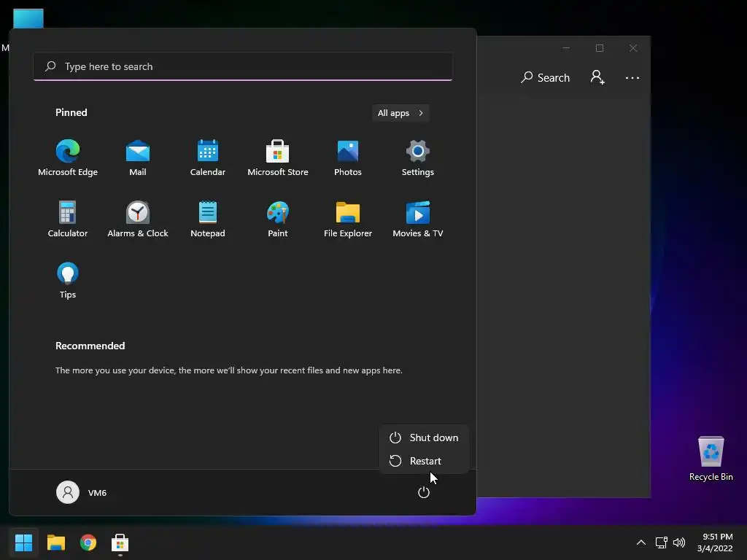Open Notepad from pinned apps

coord(208,219)
